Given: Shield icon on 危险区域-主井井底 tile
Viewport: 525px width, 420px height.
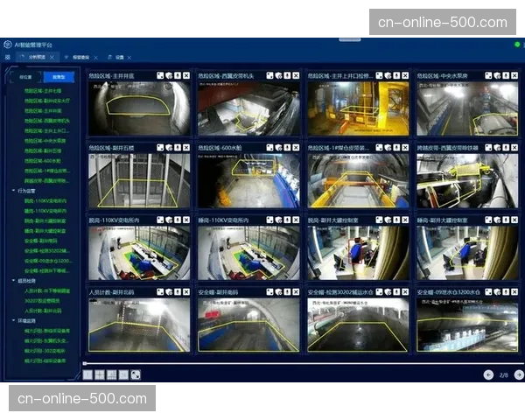Looking at the screenshot, I should pyautogui.click(x=169, y=76).
